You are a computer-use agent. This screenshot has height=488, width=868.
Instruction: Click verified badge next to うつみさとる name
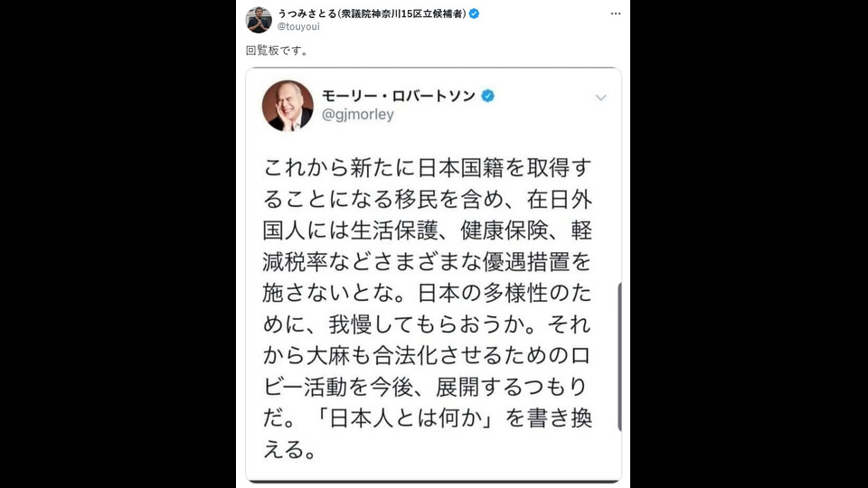coord(474,14)
